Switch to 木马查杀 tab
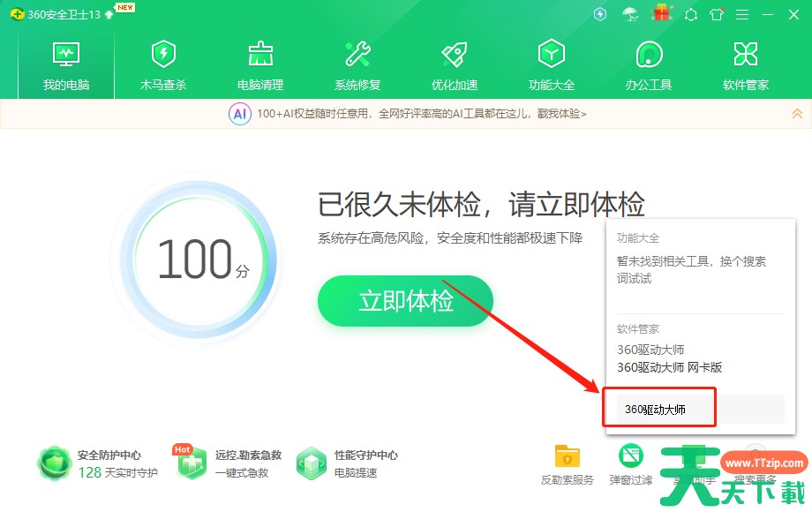Image resolution: width=812 pixels, height=512 pixels. 163,65
